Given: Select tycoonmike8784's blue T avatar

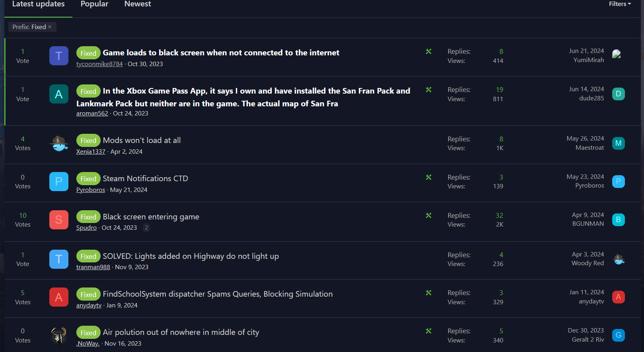Looking at the screenshot, I should (58, 56).
